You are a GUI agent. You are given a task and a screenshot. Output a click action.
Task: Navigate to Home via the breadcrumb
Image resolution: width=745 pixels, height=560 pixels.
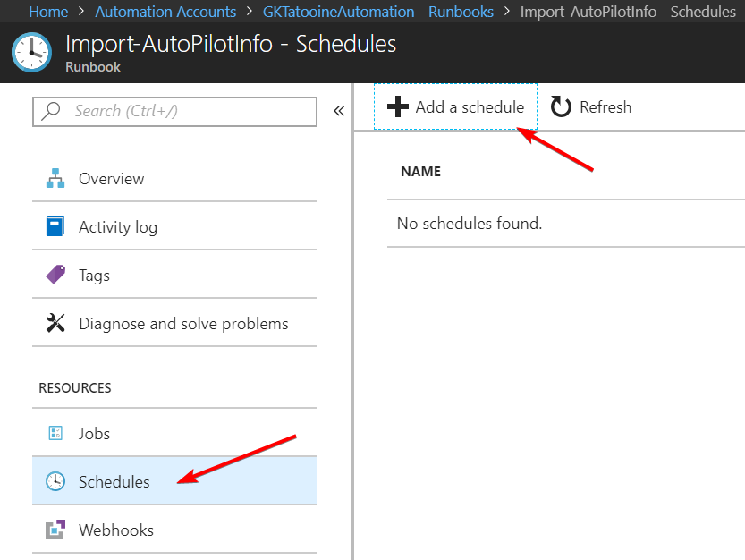47,12
